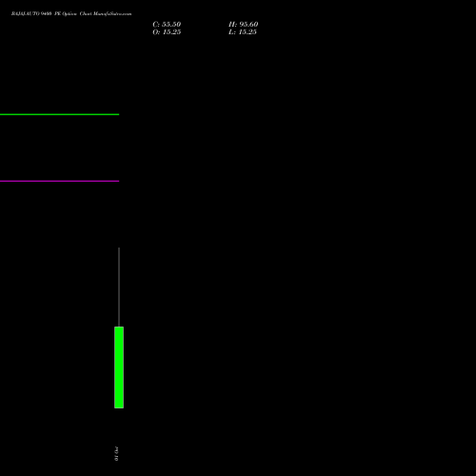Click the top tip of the candle wick

[x=119, y=248]
